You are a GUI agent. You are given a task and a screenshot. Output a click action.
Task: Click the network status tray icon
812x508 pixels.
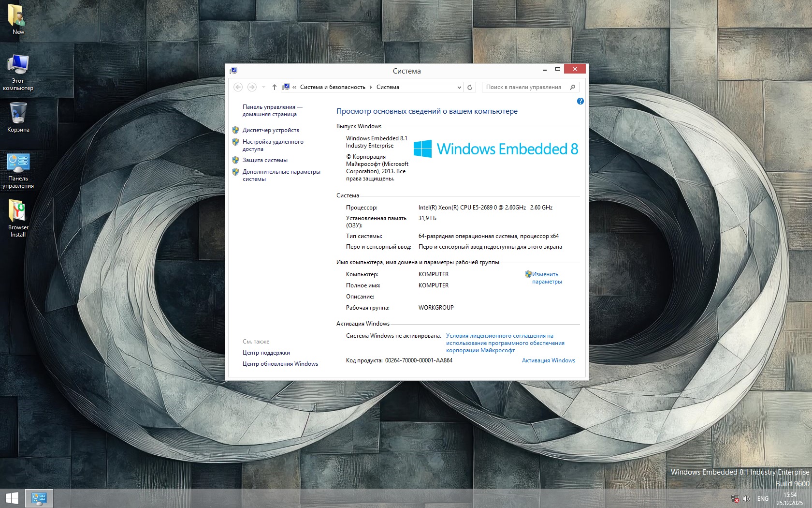735,499
